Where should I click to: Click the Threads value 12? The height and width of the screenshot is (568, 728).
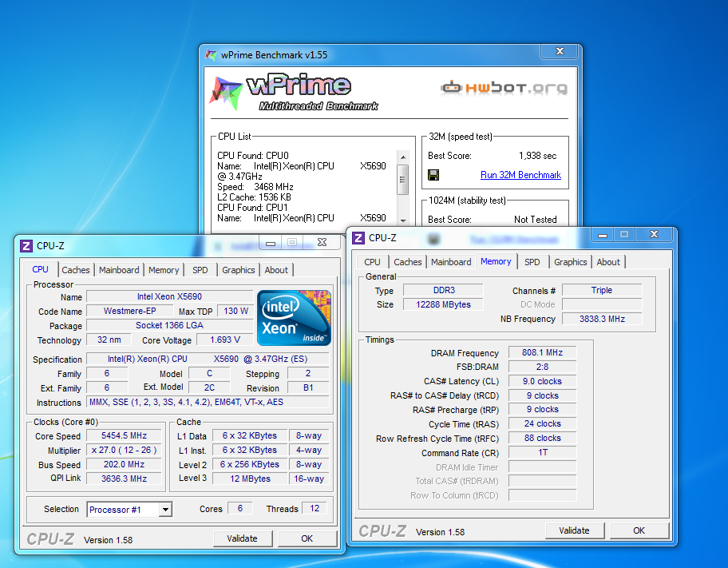click(x=315, y=509)
